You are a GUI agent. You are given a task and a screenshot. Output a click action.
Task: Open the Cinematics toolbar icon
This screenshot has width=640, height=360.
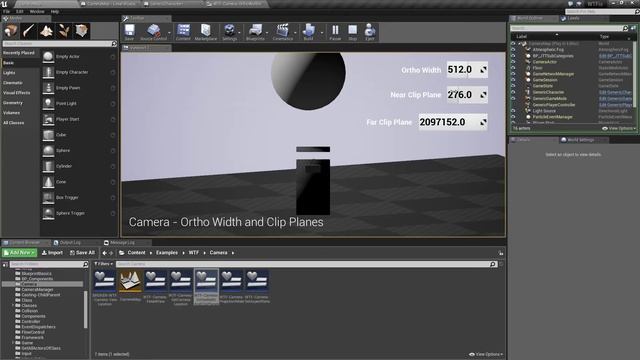point(282,32)
